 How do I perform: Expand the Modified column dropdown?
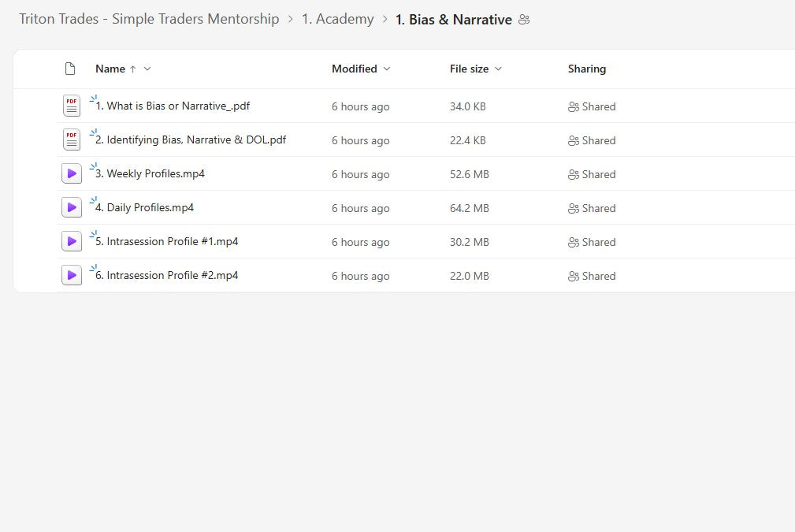click(x=385, y=69)
